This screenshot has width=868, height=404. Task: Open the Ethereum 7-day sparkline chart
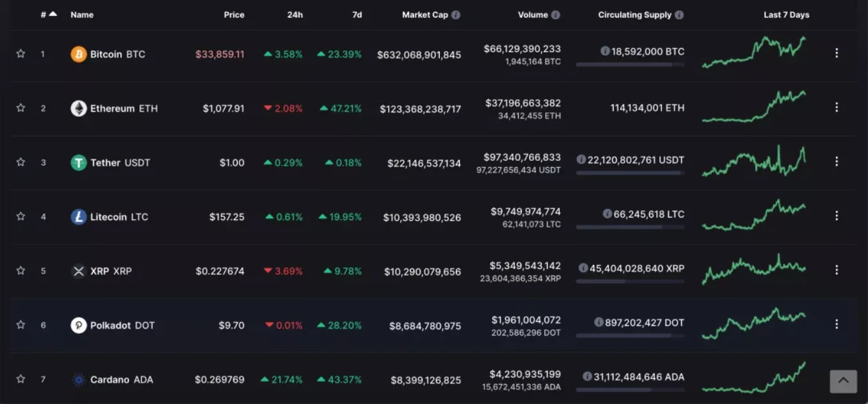(x=754, y=106)
